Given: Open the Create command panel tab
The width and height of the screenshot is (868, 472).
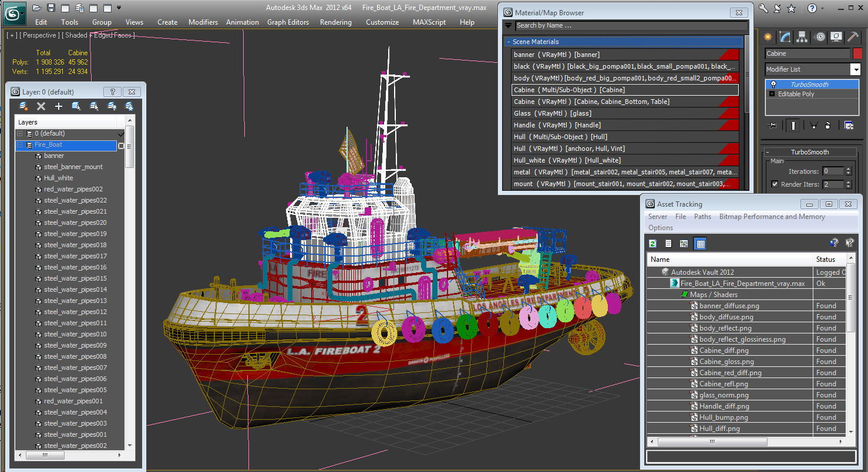Looking at the screenshot, I should coord(768,37).
